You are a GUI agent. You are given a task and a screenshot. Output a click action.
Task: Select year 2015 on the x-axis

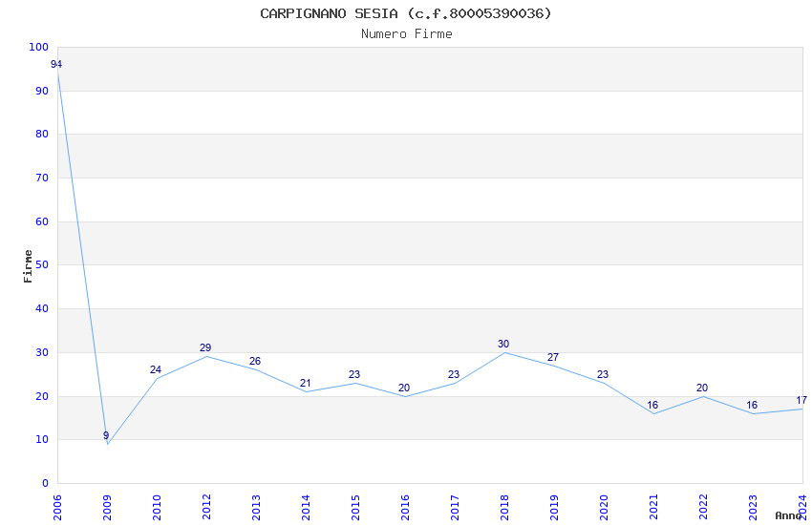tap(355, 508)
